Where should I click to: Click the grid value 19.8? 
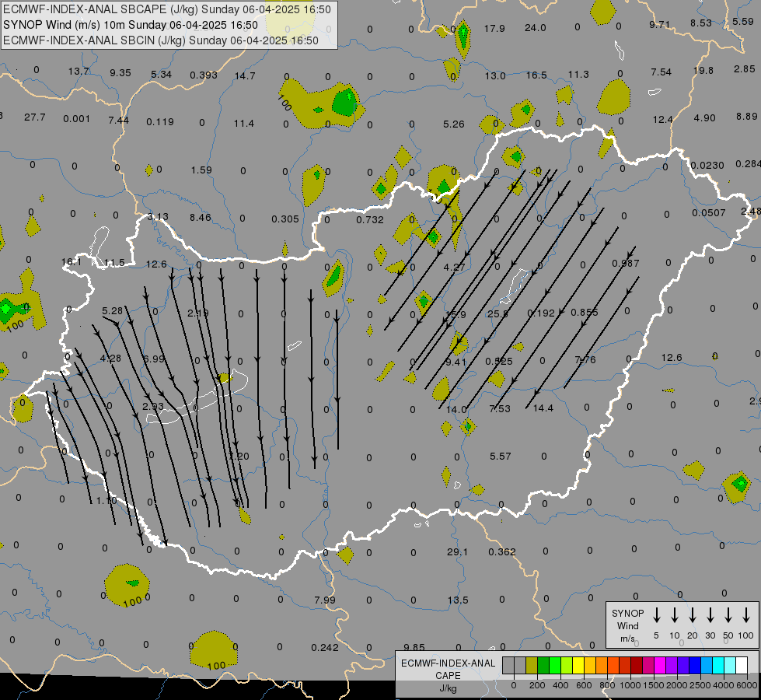[703, 71]
